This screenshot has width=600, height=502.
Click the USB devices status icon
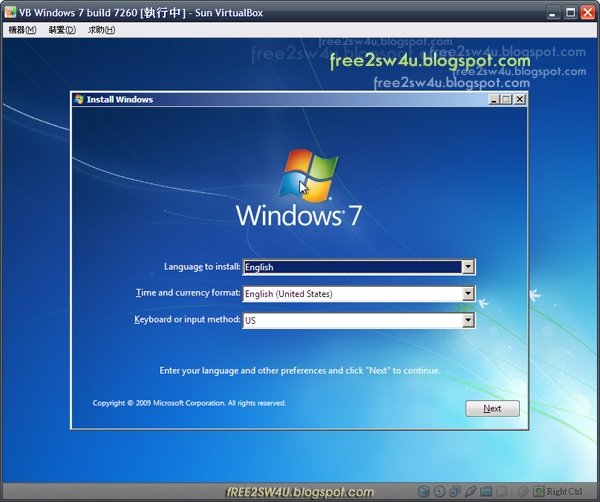(470, 491)
